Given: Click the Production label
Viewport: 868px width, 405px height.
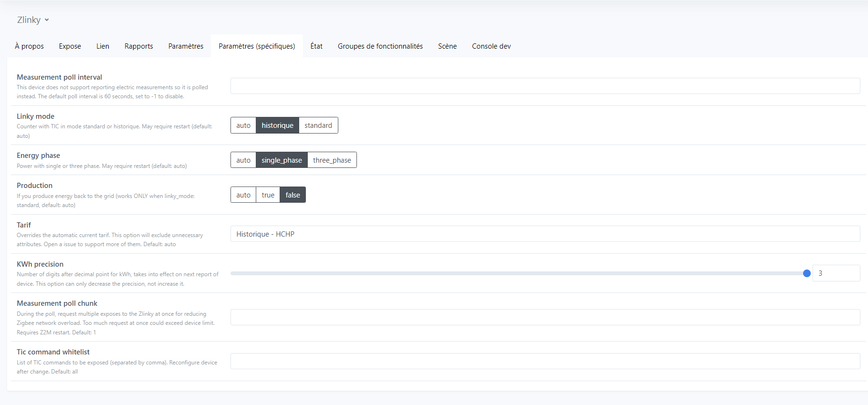Looking at the screenshot, I should pyautogui.click(x=35, y=186).
